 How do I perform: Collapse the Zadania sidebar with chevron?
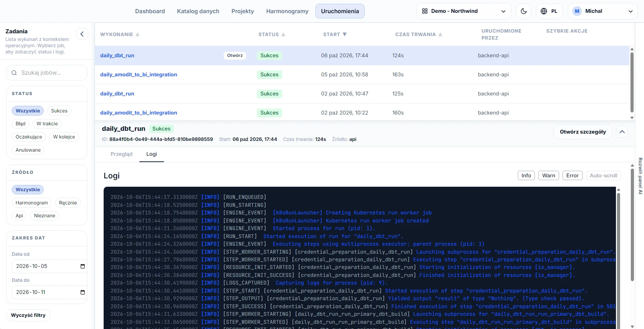[x=82, y=34]
